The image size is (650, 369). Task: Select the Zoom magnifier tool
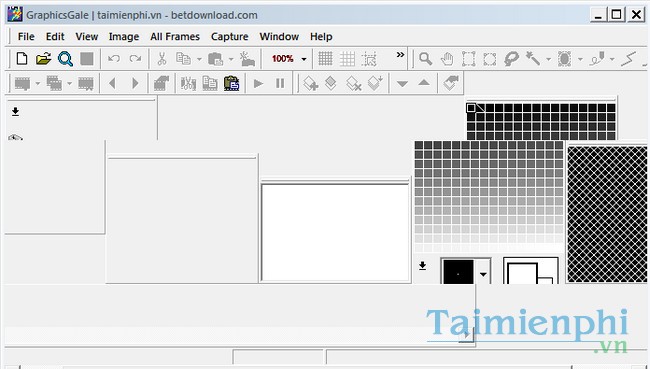tap(425, 59)
